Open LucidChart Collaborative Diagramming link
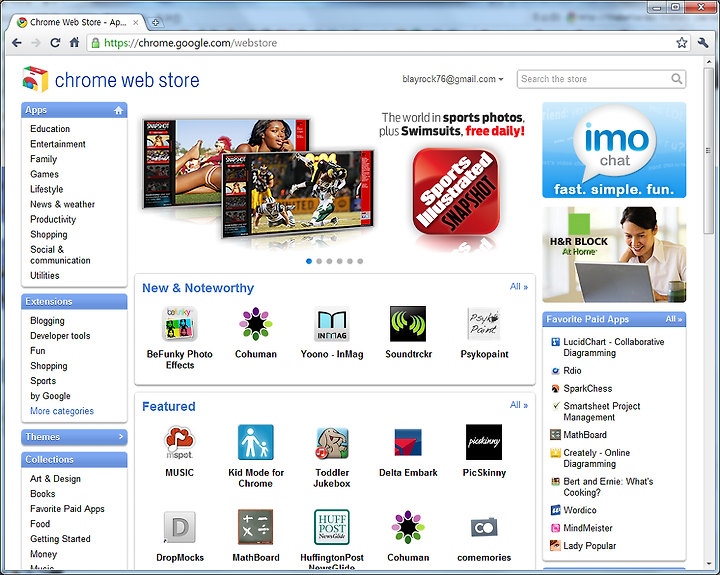Viewport: 720px width, 575px height. (613, 348)
